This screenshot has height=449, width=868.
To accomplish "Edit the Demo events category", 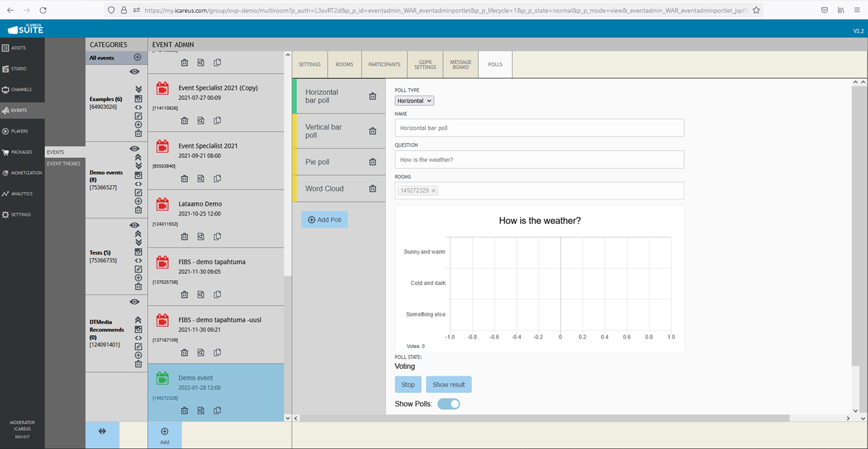I will (138, 193).
